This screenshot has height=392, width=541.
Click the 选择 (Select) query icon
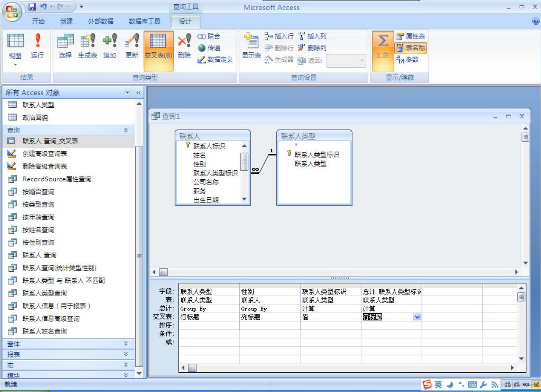point(65,41)
